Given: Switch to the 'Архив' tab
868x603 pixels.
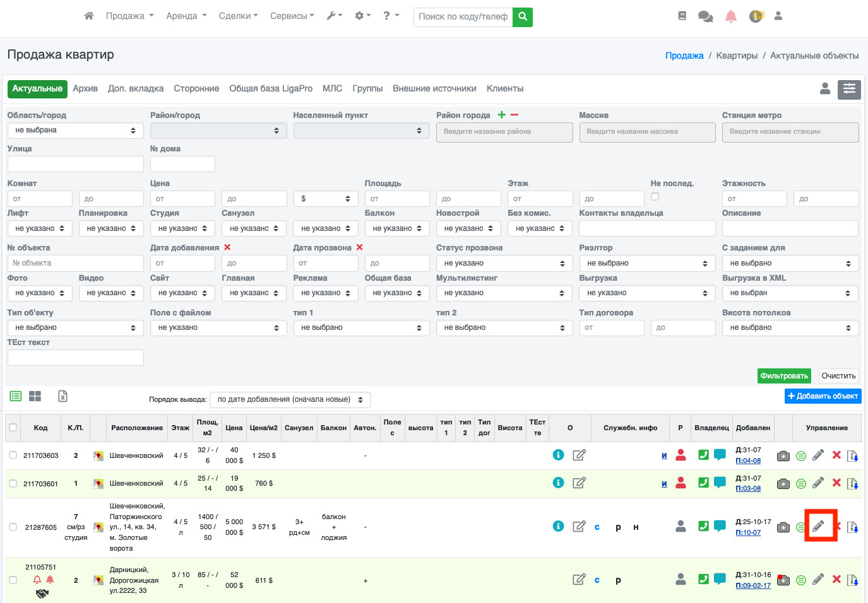Looking at the screenshot, I should coord(85,89).
